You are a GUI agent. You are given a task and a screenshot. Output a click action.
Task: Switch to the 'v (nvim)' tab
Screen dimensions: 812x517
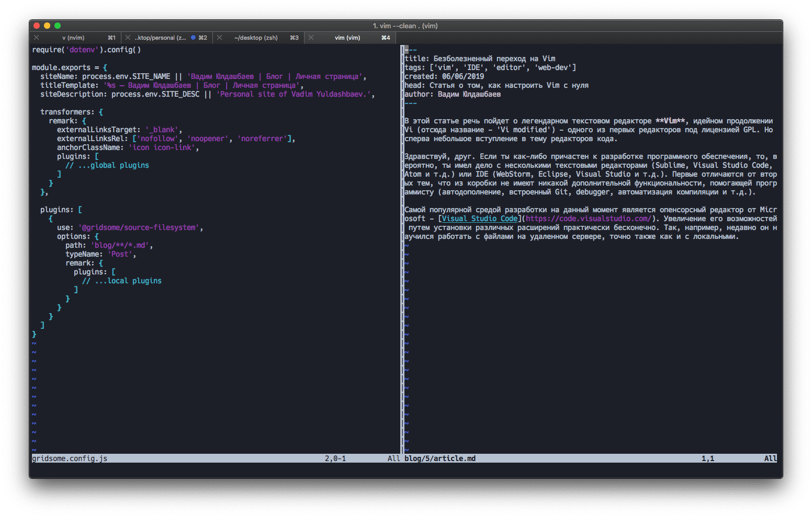pyautogui.click(x=73, y=38)
